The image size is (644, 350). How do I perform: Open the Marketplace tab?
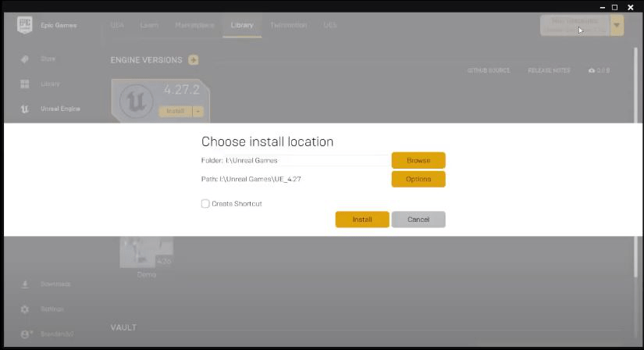tap(194, 25)
